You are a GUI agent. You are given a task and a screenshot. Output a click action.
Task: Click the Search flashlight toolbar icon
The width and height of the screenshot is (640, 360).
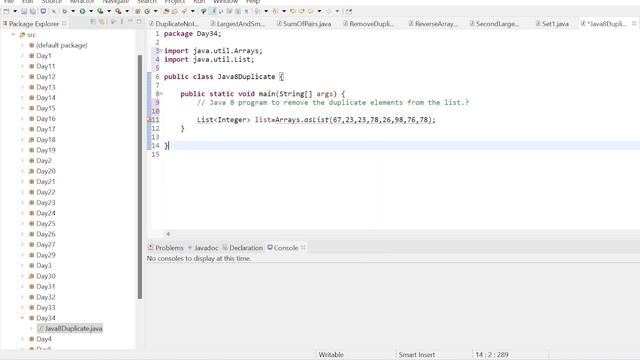point(184,11)
